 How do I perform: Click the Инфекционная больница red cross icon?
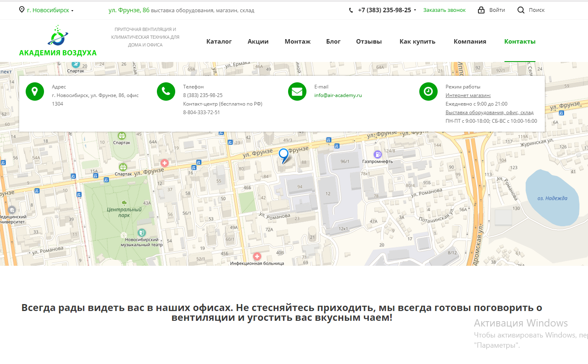click(x=257, y=256)
